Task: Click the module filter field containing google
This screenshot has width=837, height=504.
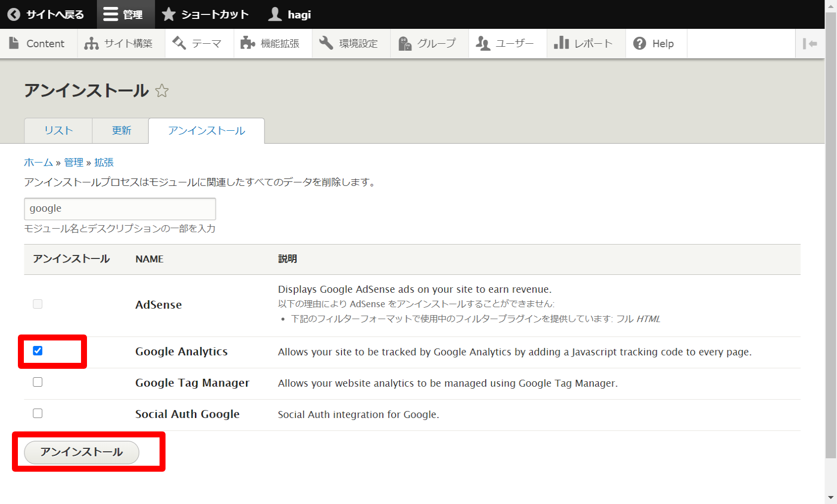Action: [x=120, y=209]
